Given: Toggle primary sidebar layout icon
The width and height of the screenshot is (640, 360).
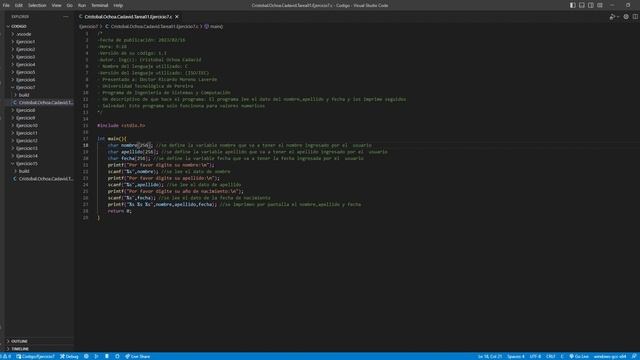Looking at the screenshot, I should pos(573,5).
